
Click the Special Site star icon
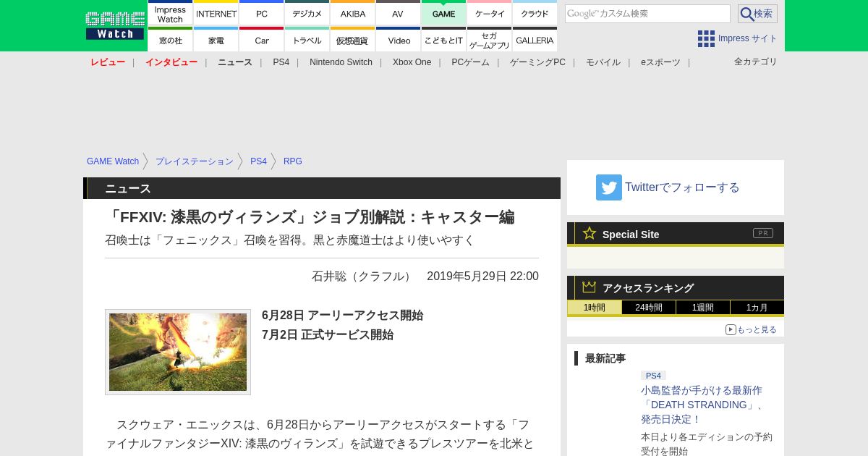(590, 233)
